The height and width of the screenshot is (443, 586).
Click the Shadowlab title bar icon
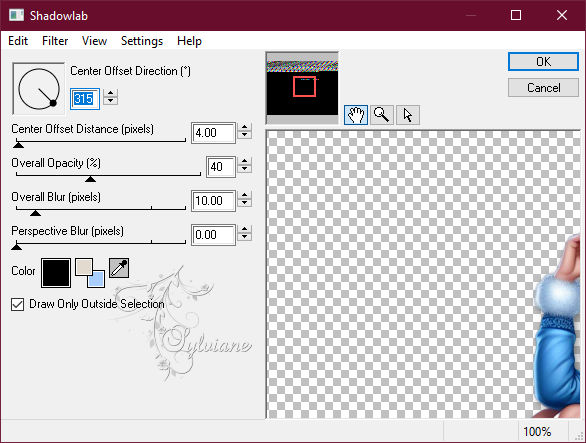pyautogui.click(x=16, y=15)
